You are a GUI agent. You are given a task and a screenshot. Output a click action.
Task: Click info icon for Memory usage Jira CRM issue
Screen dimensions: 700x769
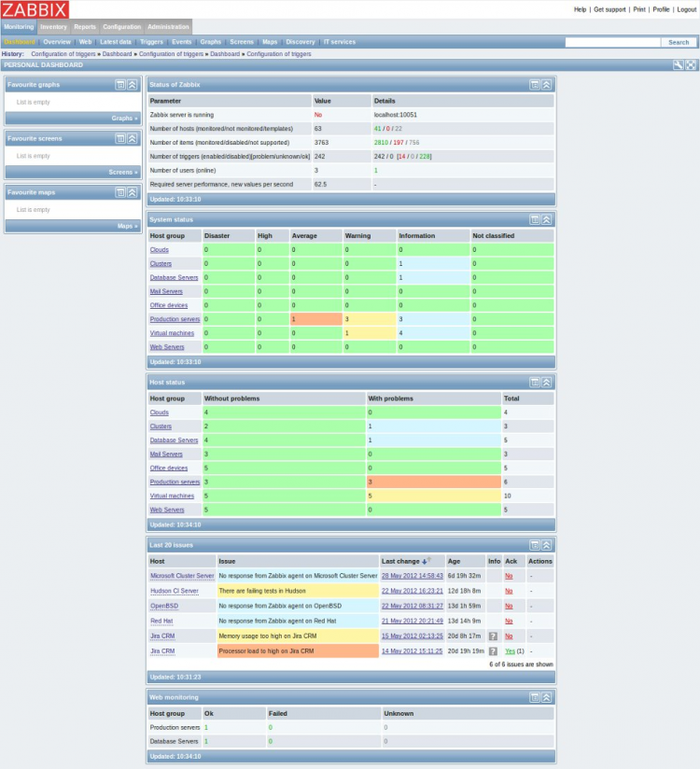[493, 636]
